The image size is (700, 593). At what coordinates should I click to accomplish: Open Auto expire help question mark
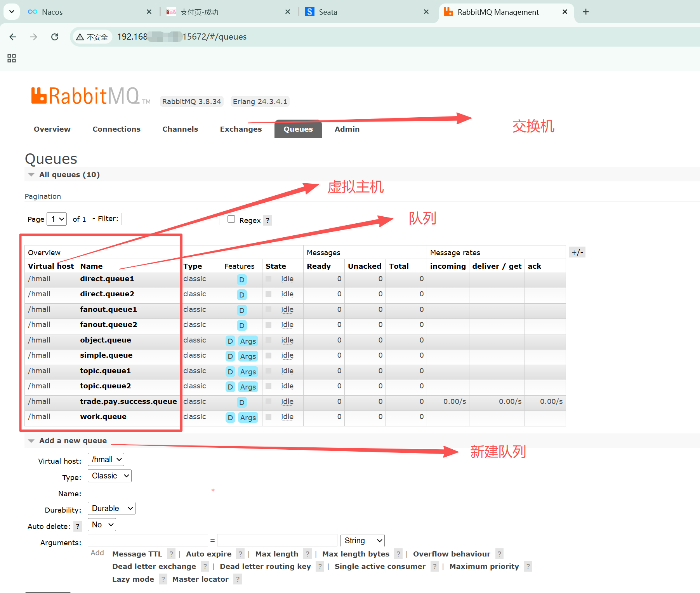click(x=240, y=554)
